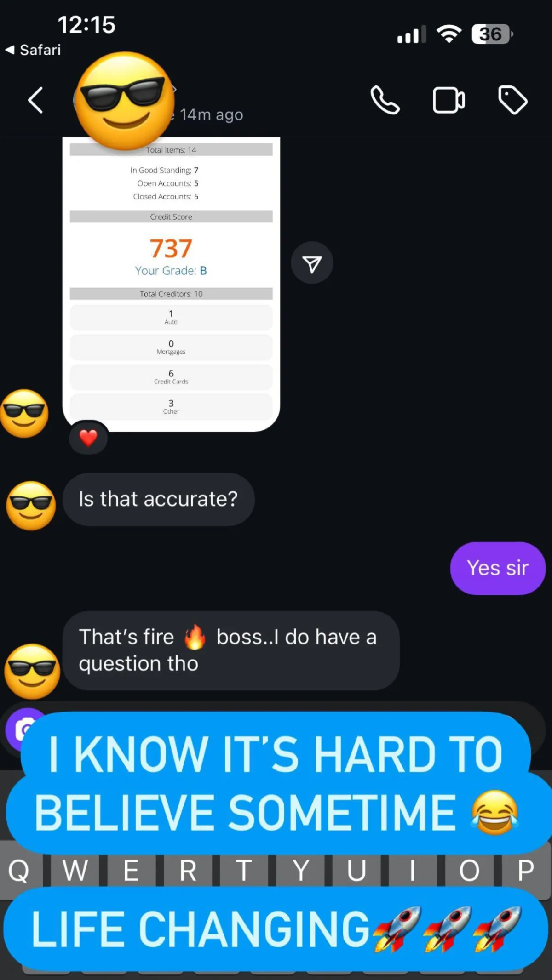Tap the sunglasses avatar beside 'Is that accurate?'

tap(31, 506)
